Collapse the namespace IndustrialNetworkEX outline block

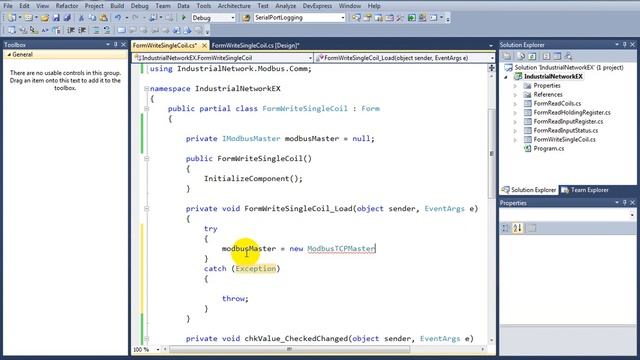point(146,89)
